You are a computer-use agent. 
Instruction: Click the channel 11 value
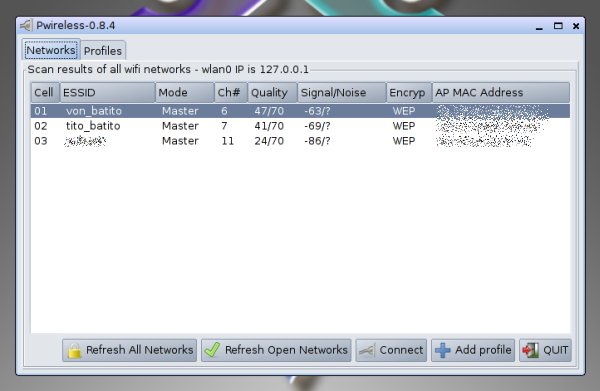point(227,141)
